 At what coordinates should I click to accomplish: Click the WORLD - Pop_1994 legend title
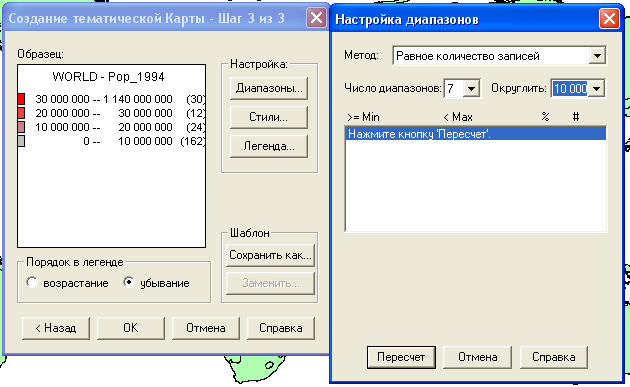(108, 77)
